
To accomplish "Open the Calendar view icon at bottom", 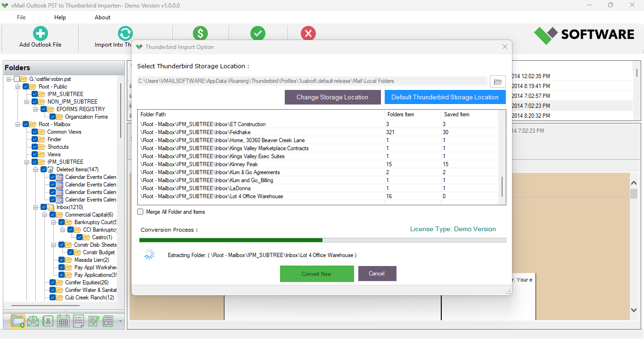I will click(x=64, y=321).
